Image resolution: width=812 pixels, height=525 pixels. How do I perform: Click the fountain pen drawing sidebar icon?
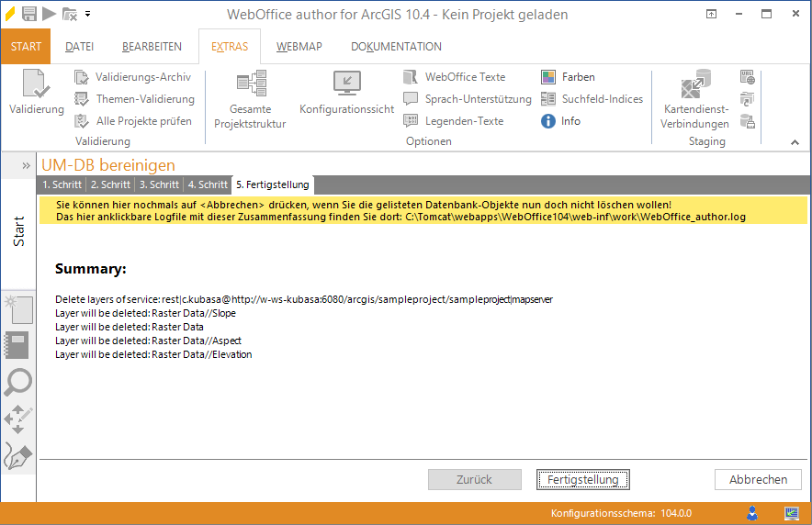[x=18, y=455]
